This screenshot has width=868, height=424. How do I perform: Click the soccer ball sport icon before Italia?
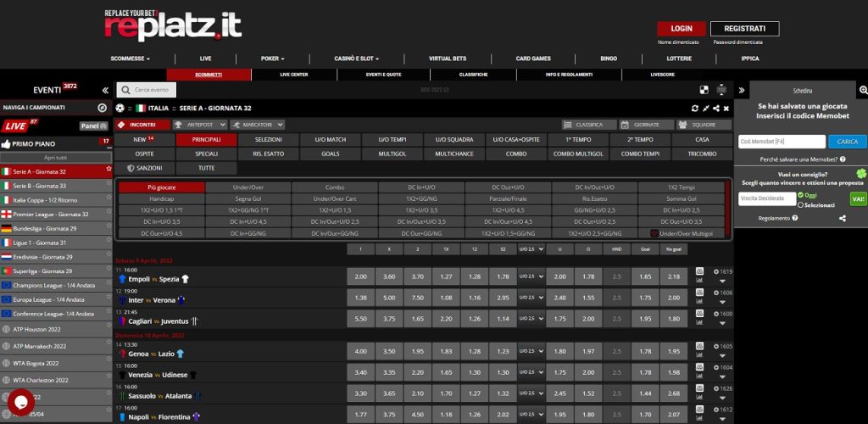120,109
